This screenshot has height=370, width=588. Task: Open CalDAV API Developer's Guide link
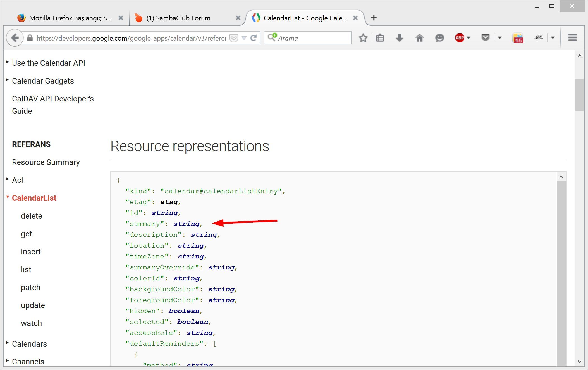coord(53,105)
